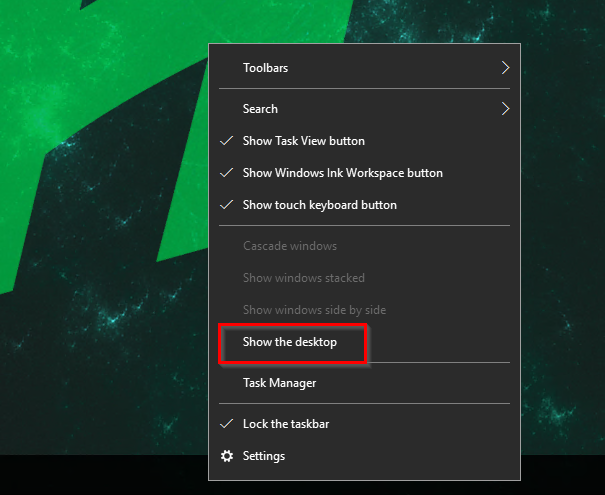Click the checkmark next to Lock the taskbar
The image size is (605, 495).
click(227, 424)
